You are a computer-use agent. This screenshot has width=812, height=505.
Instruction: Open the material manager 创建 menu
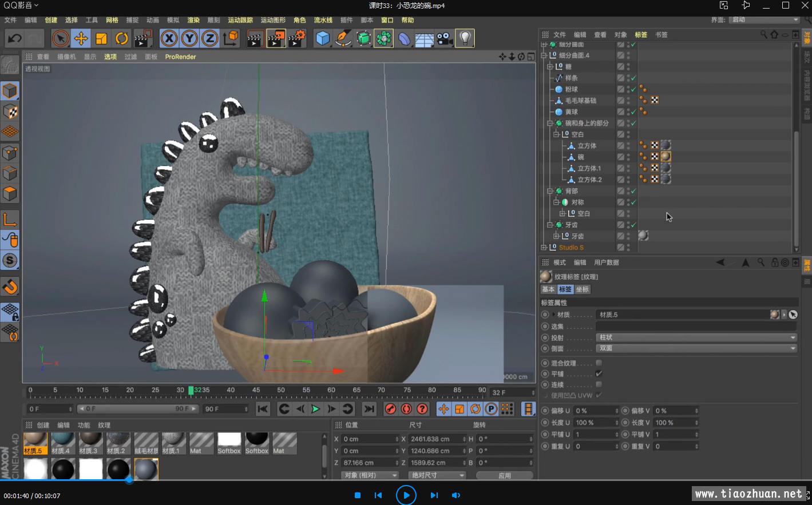[43, 425]
